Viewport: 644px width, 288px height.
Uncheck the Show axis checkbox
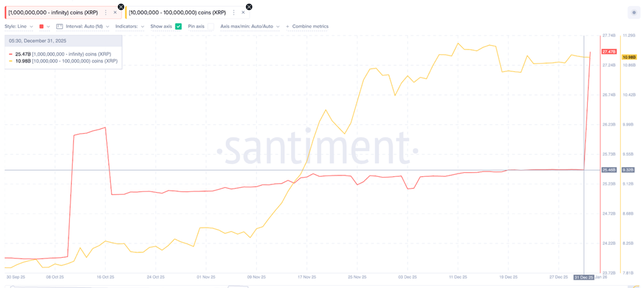tap(178, 26)
